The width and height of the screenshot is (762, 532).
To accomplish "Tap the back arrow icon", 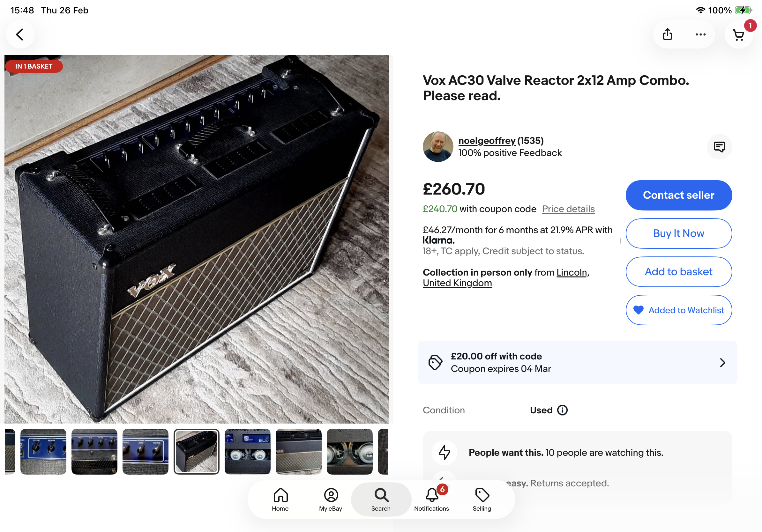I will 20,34.
